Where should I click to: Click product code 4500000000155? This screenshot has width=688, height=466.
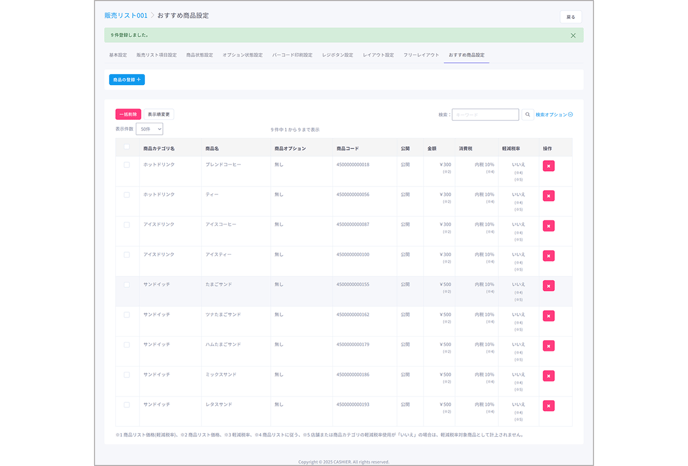click(353, 284)
